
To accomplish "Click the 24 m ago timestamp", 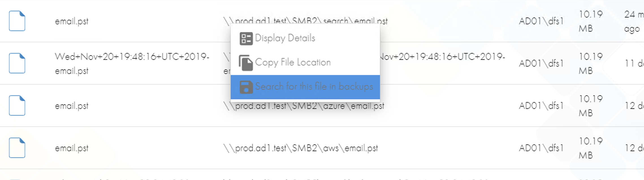I will (634, 21).
